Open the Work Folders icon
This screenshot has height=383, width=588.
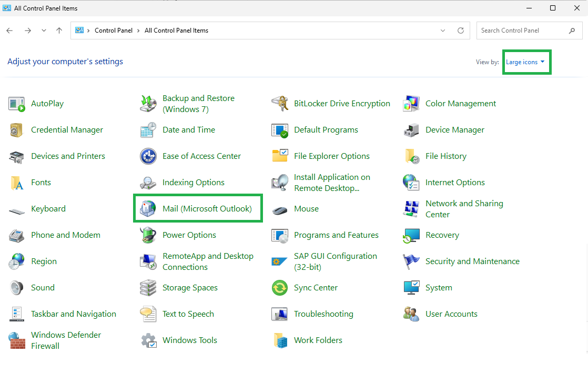click(280, 340)
